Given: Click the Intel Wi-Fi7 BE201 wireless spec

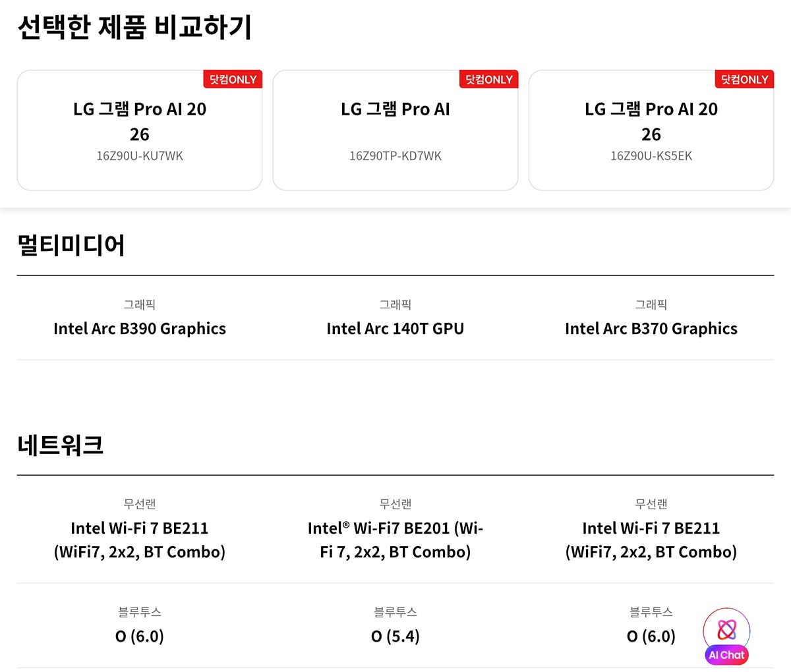Looking at the screenshot, I should coord(395,540).
